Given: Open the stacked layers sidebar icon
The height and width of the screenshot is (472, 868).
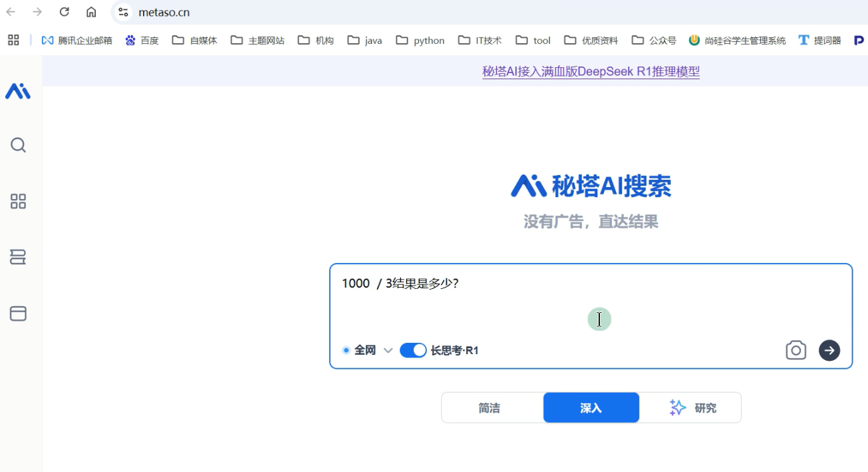Looking at the screenshot, I should tap(18, 257).
